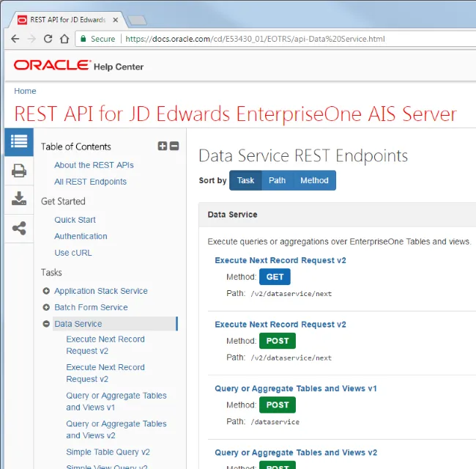This screenshot has height=469, width=476.
Task: Open Execute Next Record Request v2 POST endpoint heading
Action: tap(280, 325)
